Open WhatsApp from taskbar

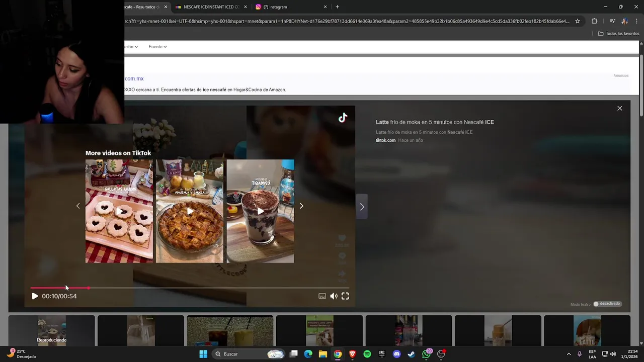click(x=427, y=354)
